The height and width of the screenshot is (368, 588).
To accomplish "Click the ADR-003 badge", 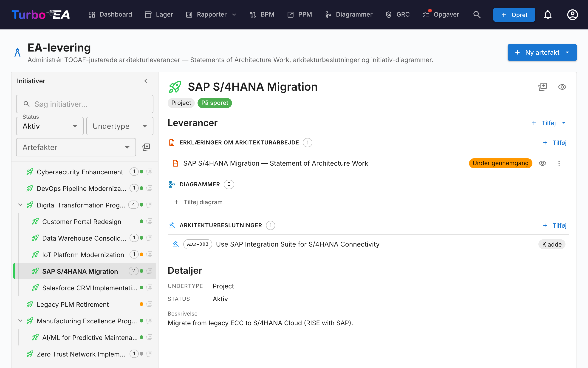I will (x=198, y=244).
